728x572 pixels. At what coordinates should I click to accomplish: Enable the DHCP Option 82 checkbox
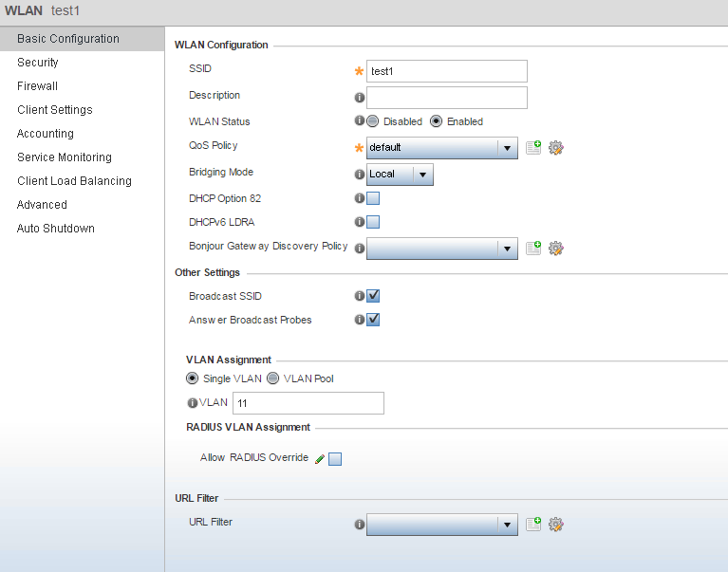[x=373, y=198]
